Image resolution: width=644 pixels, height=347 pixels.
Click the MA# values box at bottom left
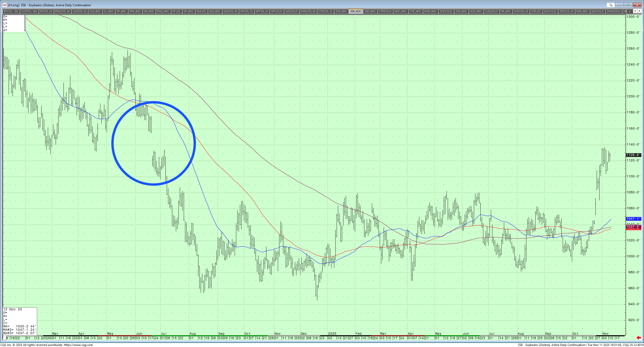20,329
